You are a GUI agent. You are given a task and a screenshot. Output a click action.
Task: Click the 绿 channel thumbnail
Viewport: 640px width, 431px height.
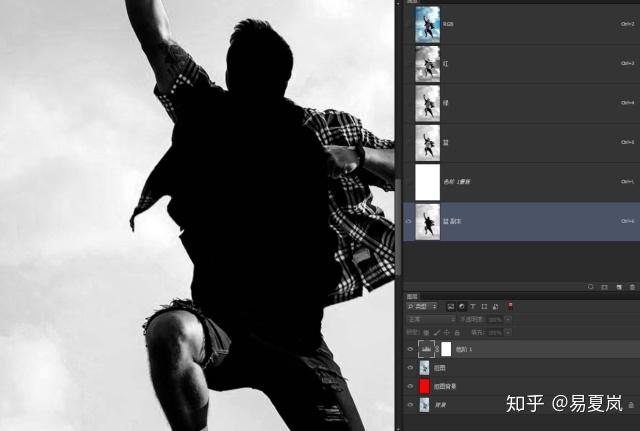[x=427, y=103]
